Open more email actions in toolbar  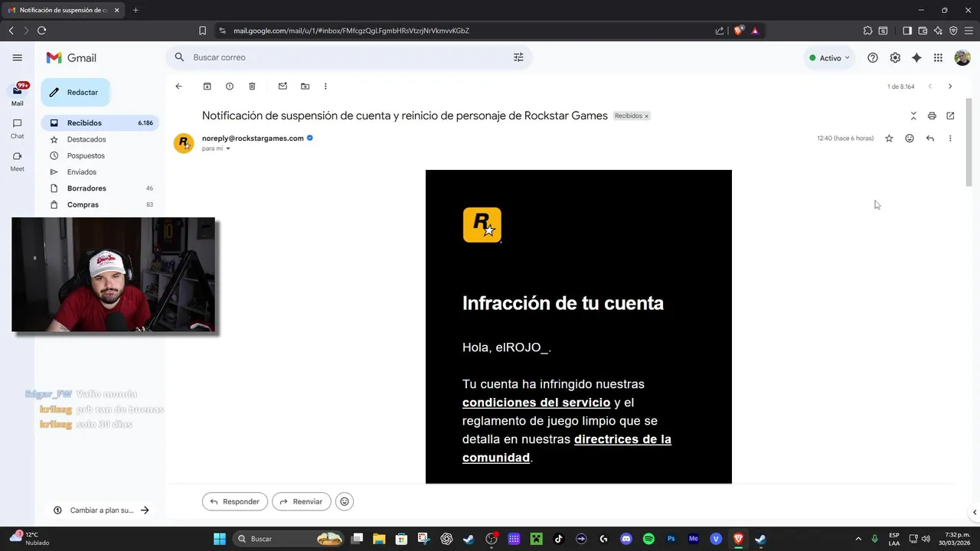click(x=325, y=86)
